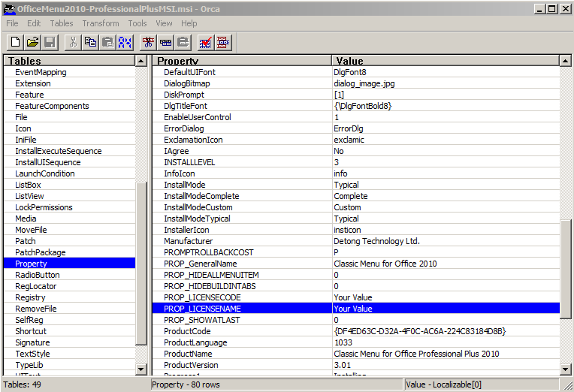Click the Tables list scroll-up arrow
Image resolution: width=574 pixels, height=392 pixels.
141,61
